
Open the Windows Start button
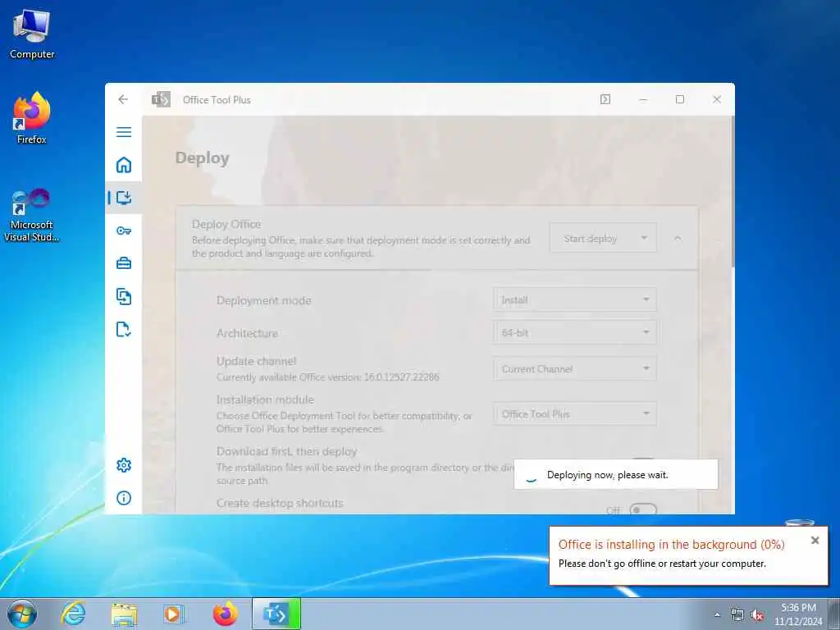22,614
